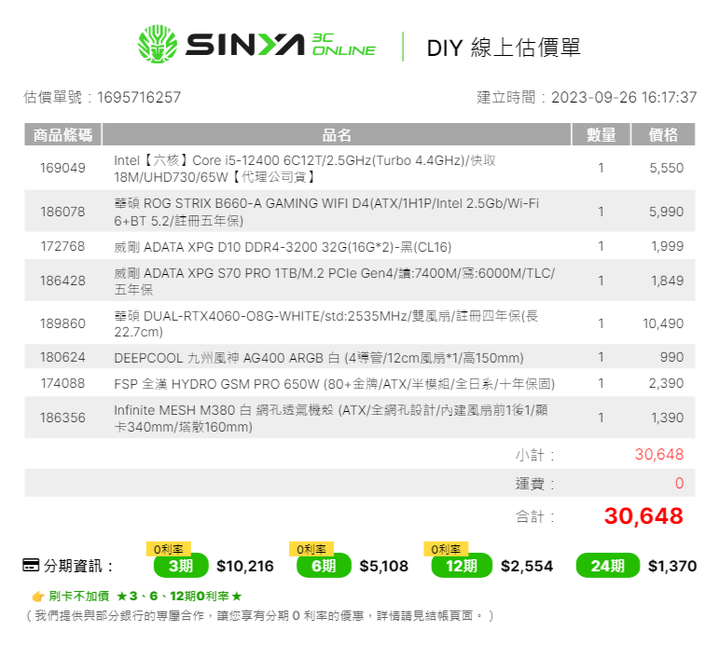Click price 10,490
720x645 pixels.
(x=663, y=324)
